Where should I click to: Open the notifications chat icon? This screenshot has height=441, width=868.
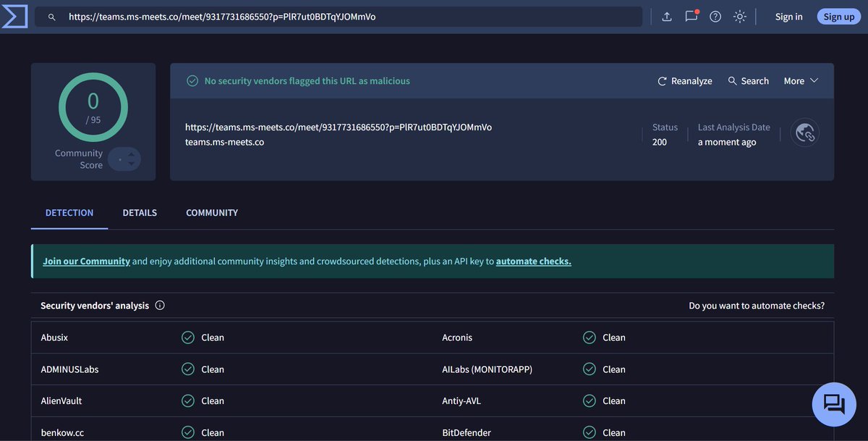pyautogui.click(x=692, y=16)
